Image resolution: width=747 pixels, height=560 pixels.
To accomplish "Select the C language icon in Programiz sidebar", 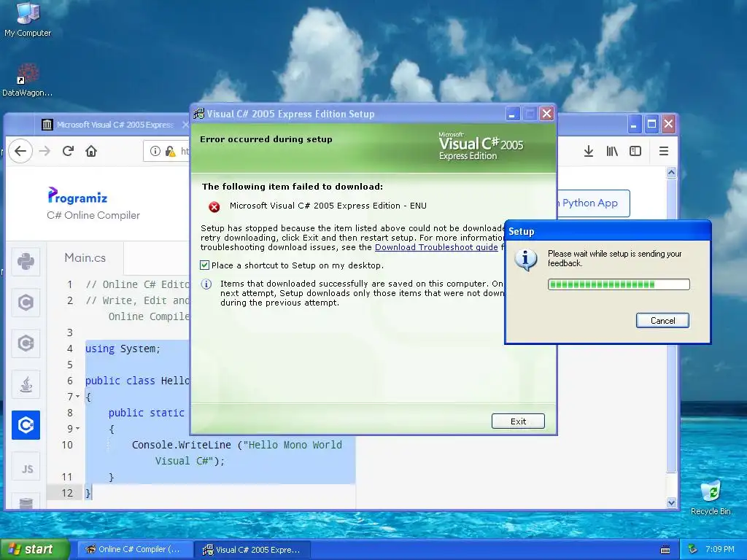I will click(x=26, y=303).
